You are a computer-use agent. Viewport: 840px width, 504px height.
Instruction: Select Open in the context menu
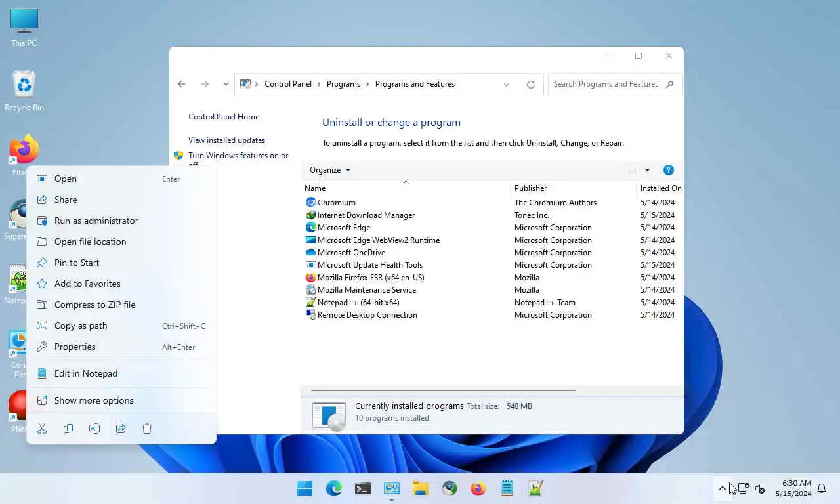coord(121,178)
